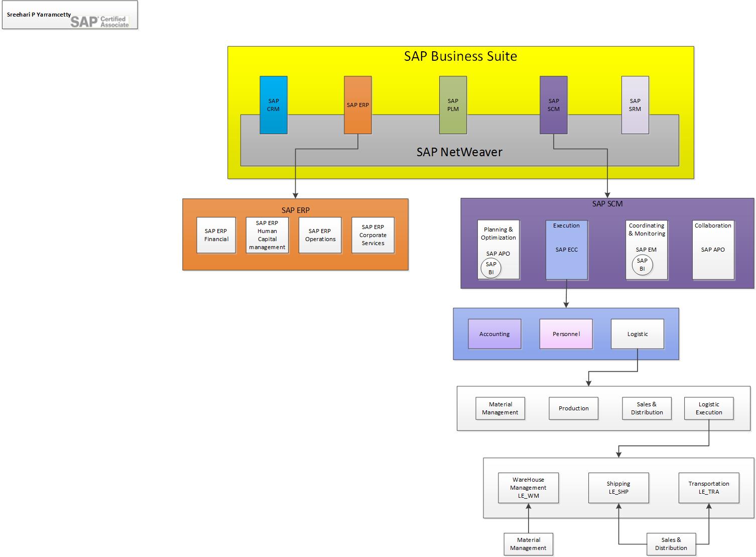
Task: Click the SAP SRM block
Action: pyautogui.click(x=635, y=105)
